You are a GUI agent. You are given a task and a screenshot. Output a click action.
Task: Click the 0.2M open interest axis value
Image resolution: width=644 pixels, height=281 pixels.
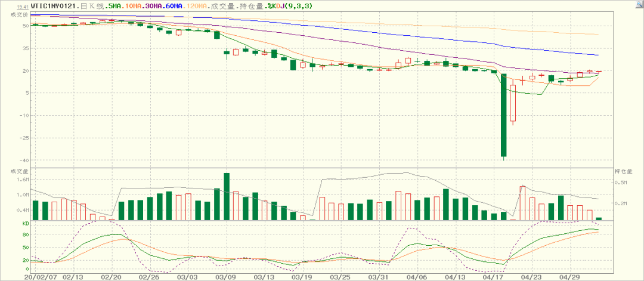pyautogui.click(x=620, y=203)
